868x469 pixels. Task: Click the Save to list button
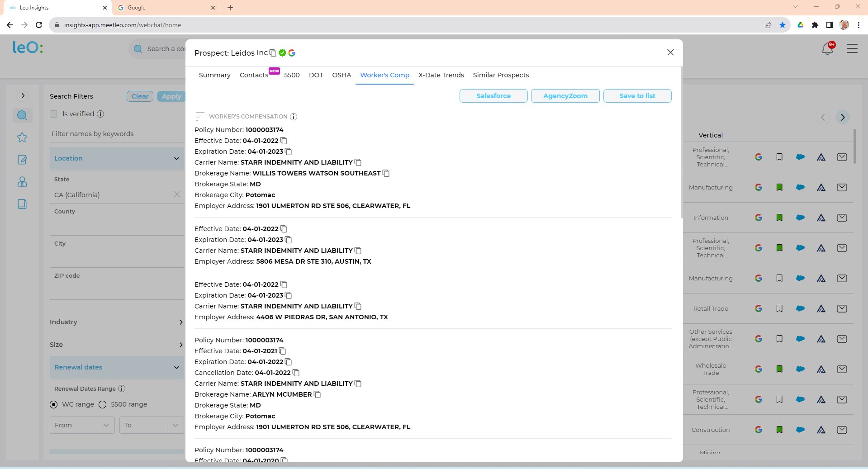(x=637, y=96)
